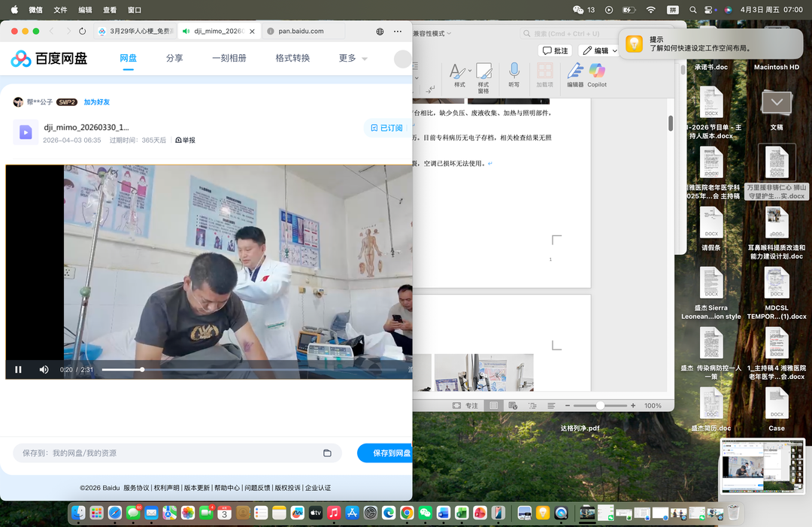812x527 pixels.
Task: Reload the page with the browser refresh icon
Action: pos(82,31)
